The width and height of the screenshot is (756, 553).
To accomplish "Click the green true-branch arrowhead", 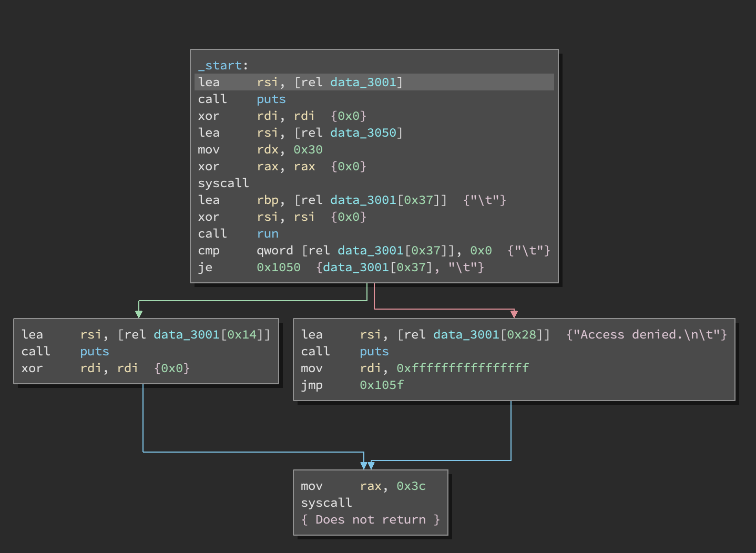I will (x=139, y=314).
